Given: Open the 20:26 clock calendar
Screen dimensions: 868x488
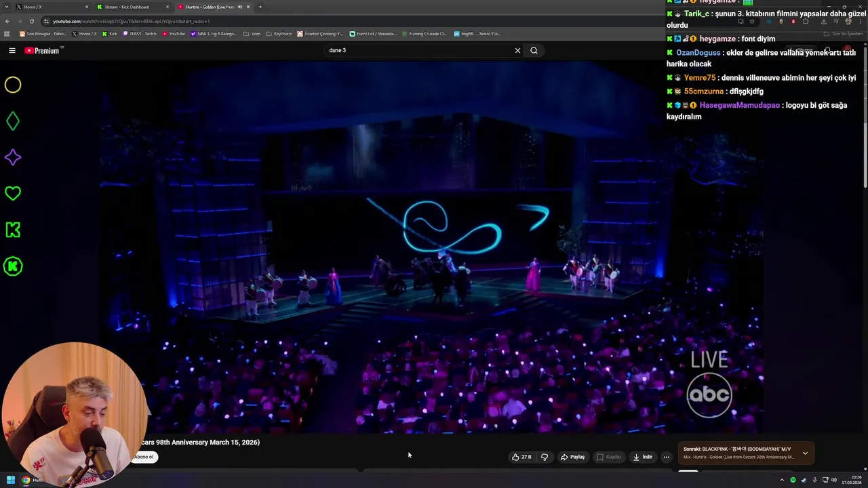Looking at the screenshot, I should [x=851, y=480].
